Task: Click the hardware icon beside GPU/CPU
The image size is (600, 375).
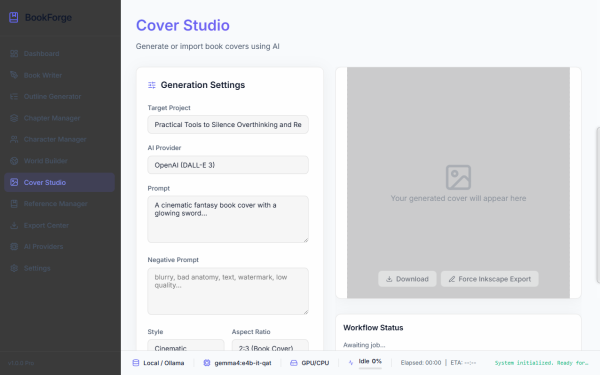Action: [293, 363]
